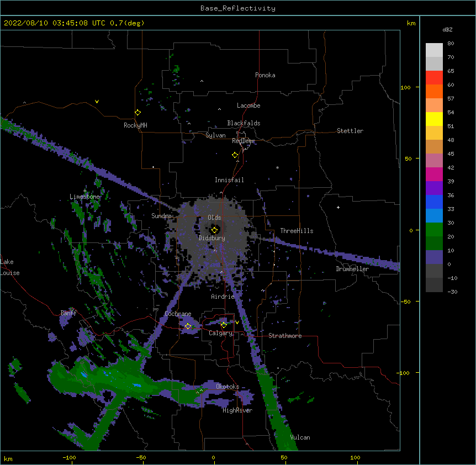Screen dimensions: 476x465
Task: Click the RockyMH label
Action: 135,125
